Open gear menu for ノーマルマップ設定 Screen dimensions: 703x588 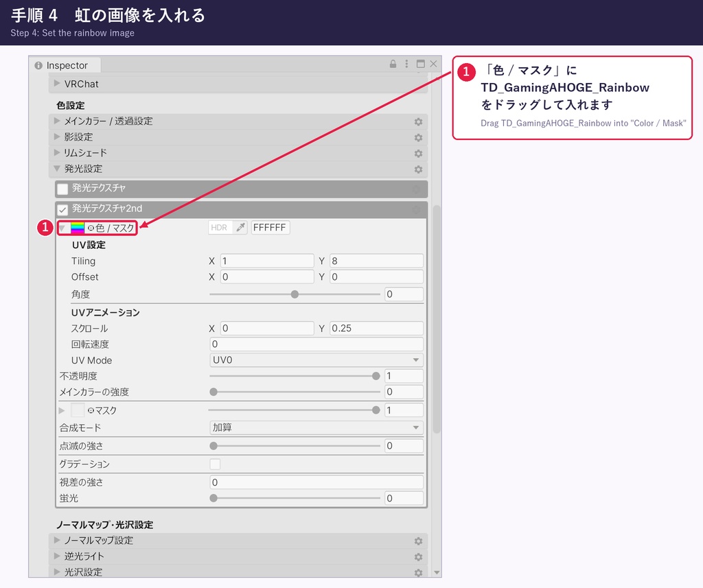(418, 541)
